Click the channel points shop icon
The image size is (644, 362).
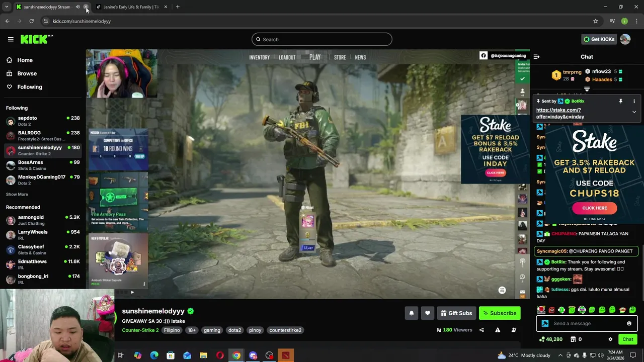coord(573,339)
